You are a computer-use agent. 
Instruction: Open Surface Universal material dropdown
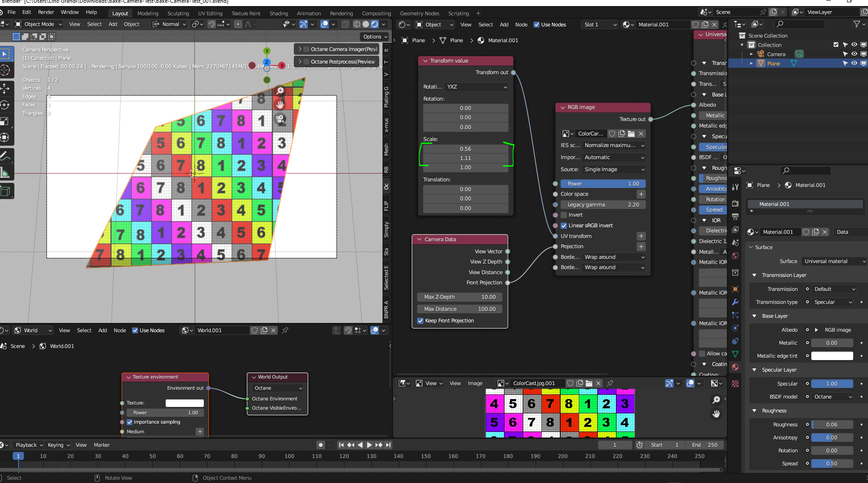click(834, 261)
